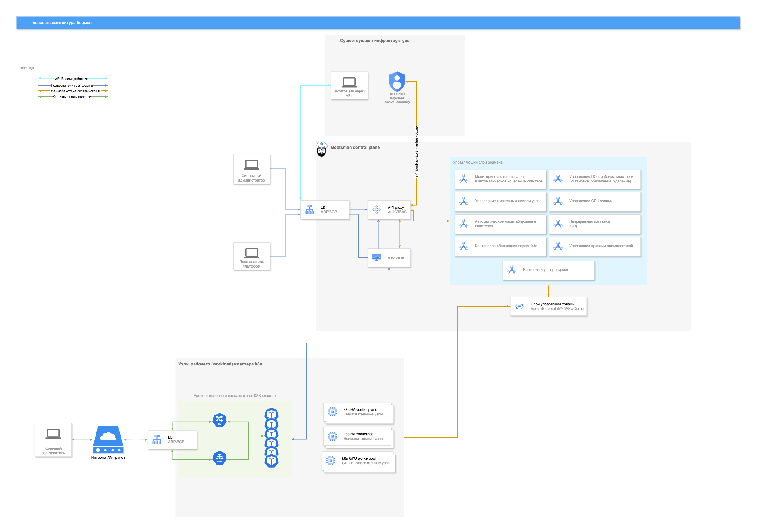This screenshot has width=757, height=532.
Task: Click the k8s HA control plane node card
Action: 358,412
